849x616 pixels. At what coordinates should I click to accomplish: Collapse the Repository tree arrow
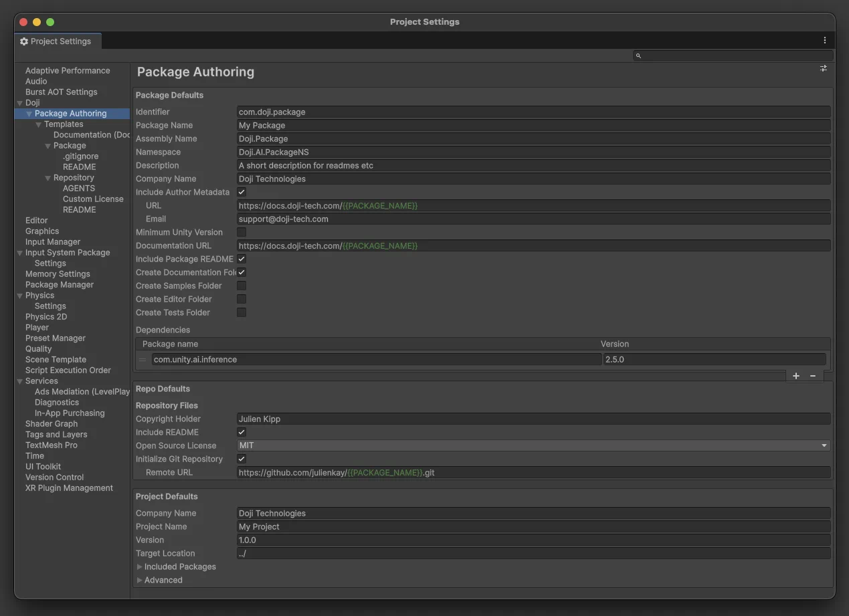click(48, 178)
